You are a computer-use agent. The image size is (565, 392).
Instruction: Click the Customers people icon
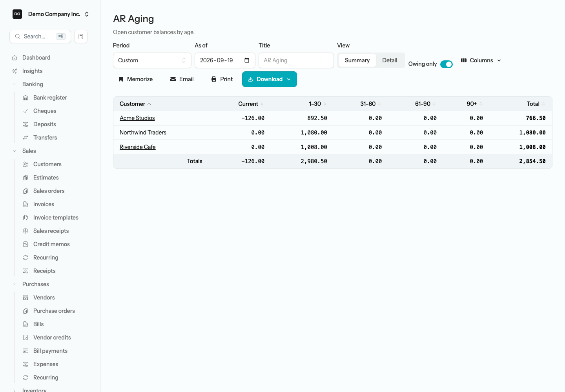26,164
